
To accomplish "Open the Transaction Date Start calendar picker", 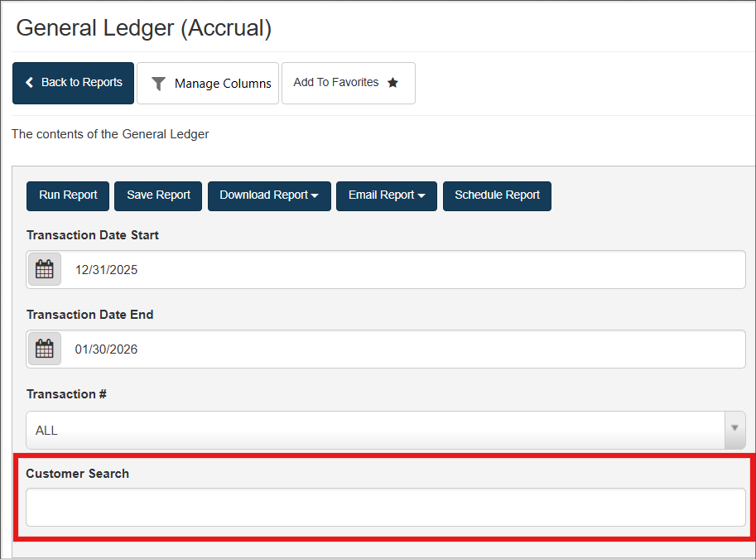I will coord(45,270).
